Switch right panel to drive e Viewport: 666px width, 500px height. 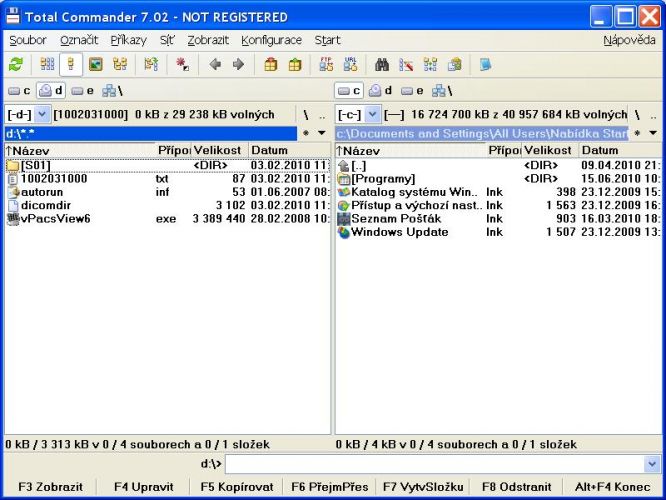412,90
